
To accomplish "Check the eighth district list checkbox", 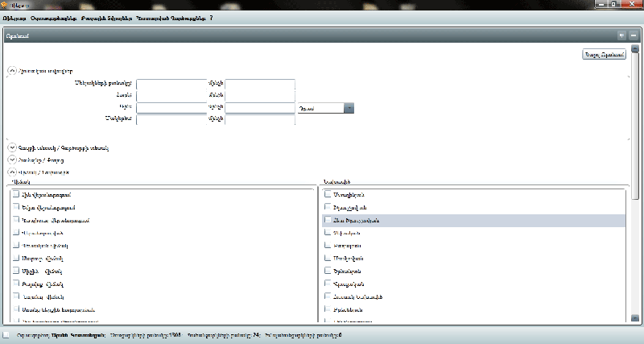I will 328,283.
